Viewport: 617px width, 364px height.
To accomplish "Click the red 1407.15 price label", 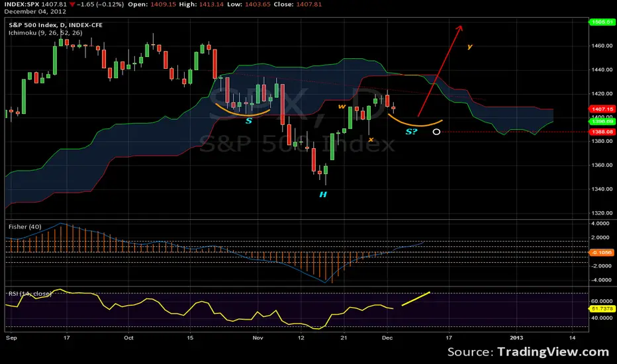I will pyautogui.click(x=602, y=109).
